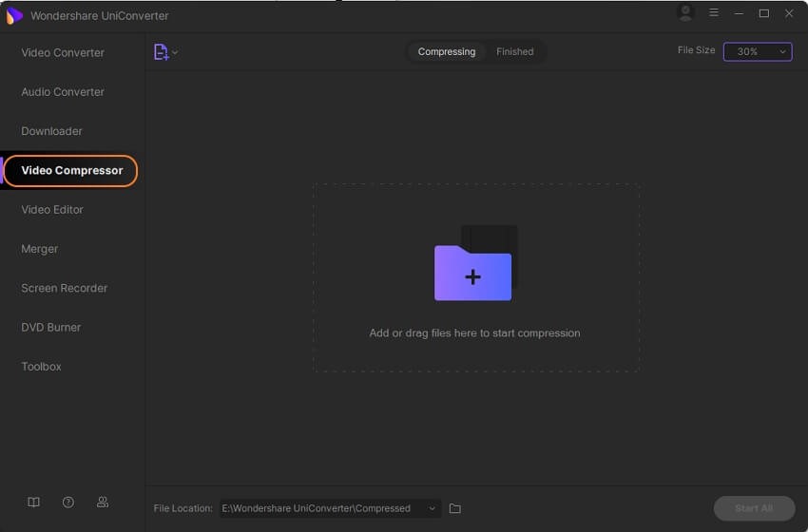
Task: Open the account icon in the bottom sidebar
Action: (x=103, y=502)
